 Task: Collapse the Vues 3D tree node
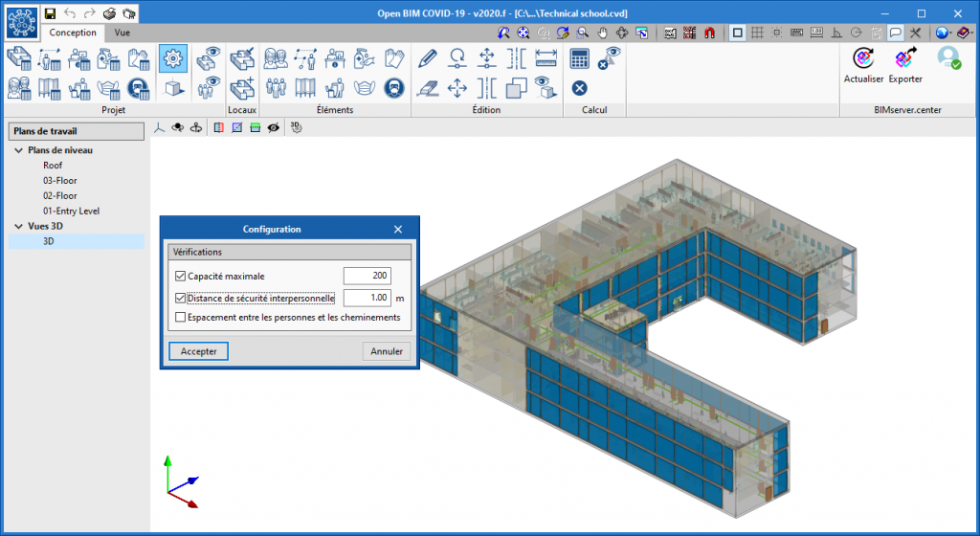[19, 227]
